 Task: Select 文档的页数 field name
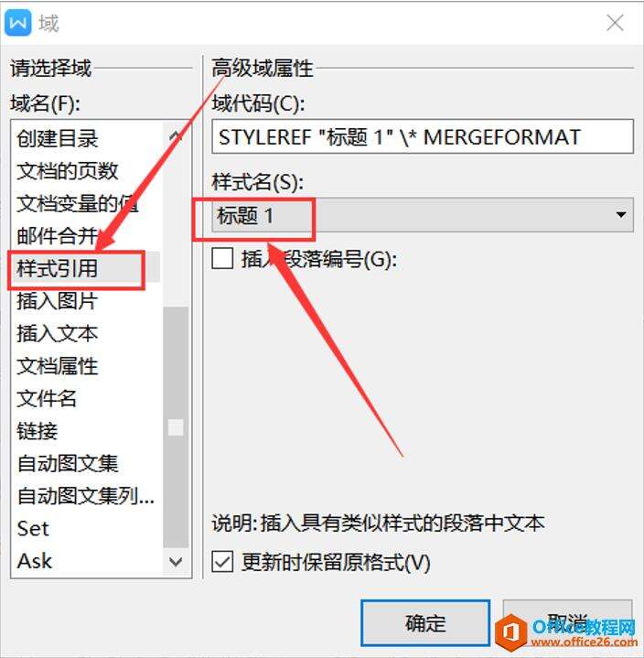point(86,171)
